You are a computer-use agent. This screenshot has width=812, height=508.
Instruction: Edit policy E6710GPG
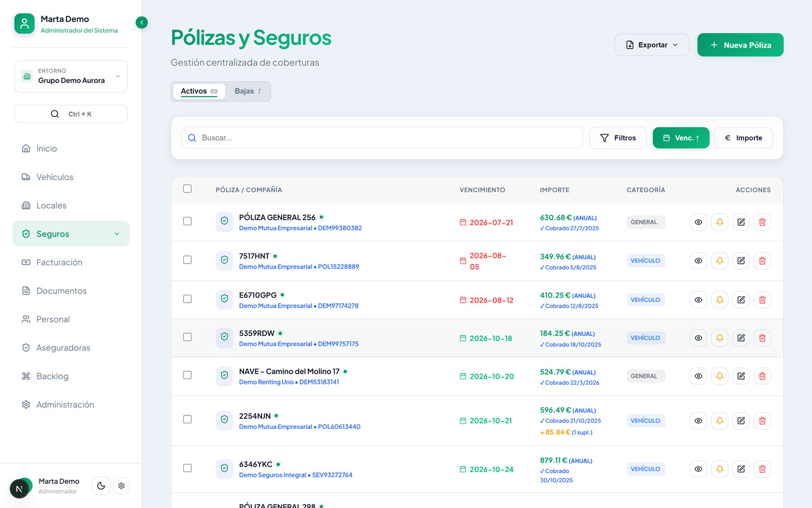[741, 300]
